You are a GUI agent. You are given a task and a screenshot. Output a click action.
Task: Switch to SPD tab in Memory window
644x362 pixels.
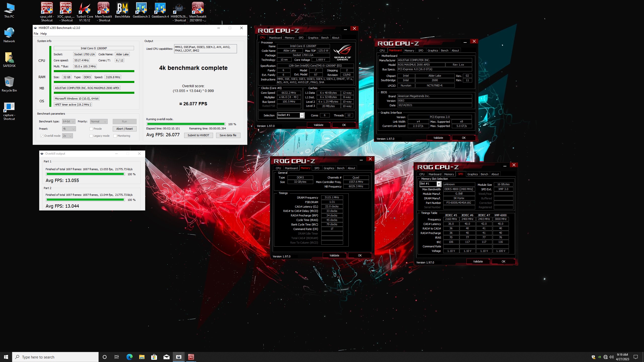tap(317, 168)
